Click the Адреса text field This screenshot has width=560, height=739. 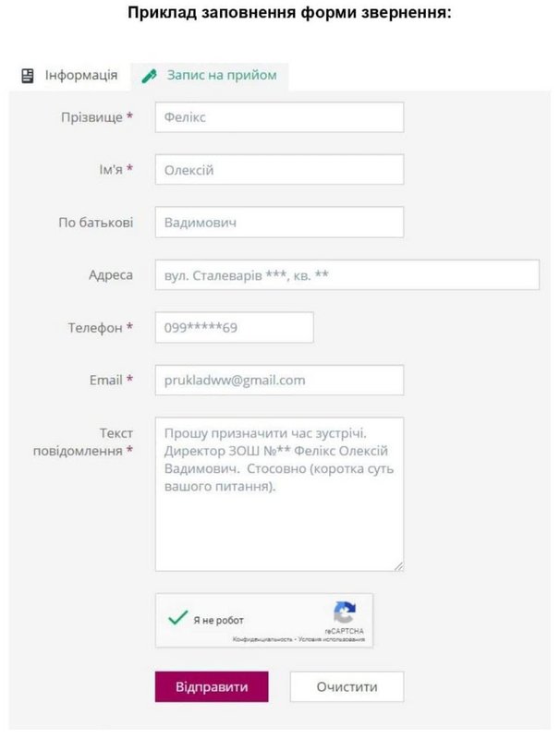tap(347, 275)
